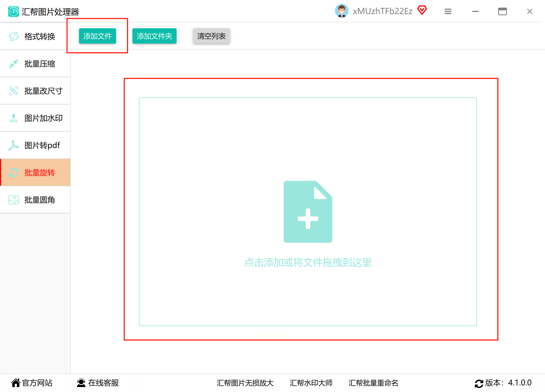Open the 批量压缩 tab
Image resolution: width=545 pixels, height=392 pixels.
point(40,64)
